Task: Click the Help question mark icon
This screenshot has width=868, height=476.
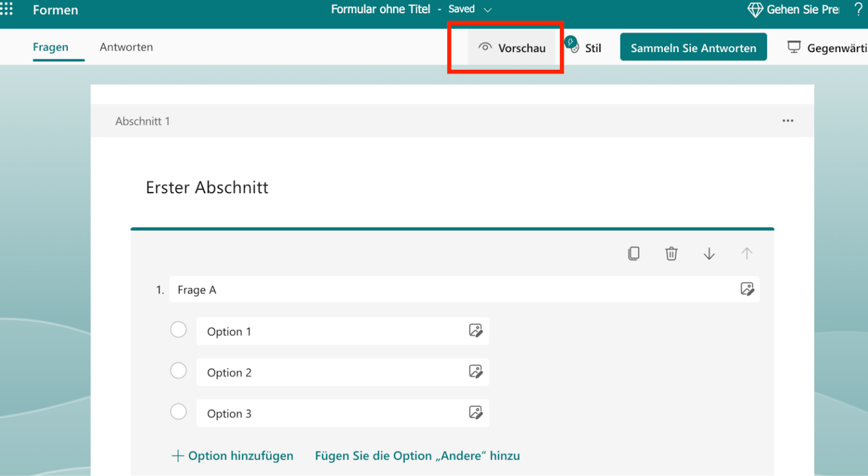Action: click(x=860, y=9)
